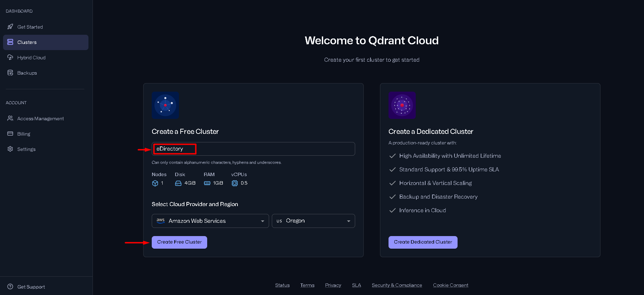644x295 pixels.
Task: Click the us region code prefix
Action: tap(279, 221)
